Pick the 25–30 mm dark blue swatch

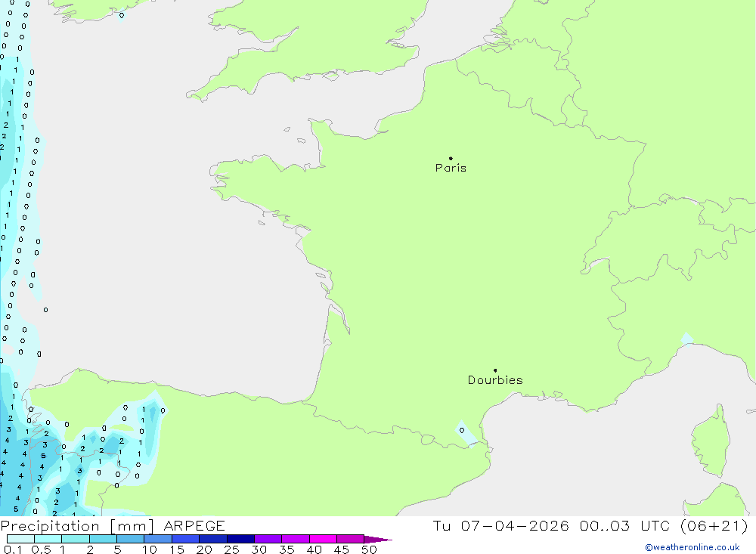point(240,539)
